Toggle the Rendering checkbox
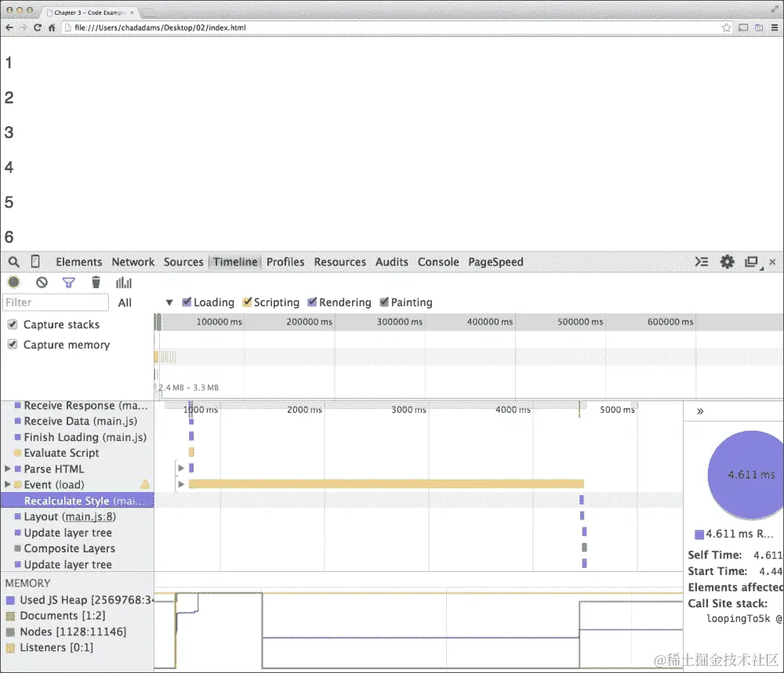The width and height of the screenshot is (784, 673). point(312,302)
